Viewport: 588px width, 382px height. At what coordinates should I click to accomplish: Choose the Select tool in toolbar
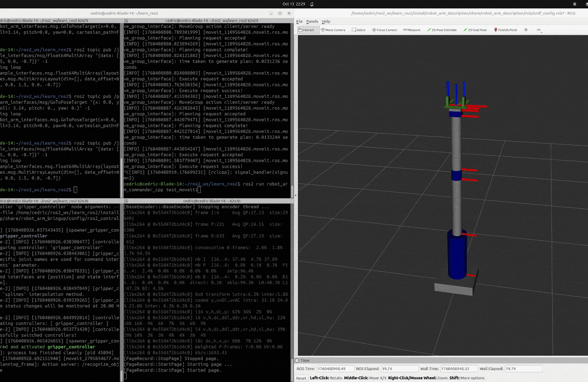tap(359, 30)
